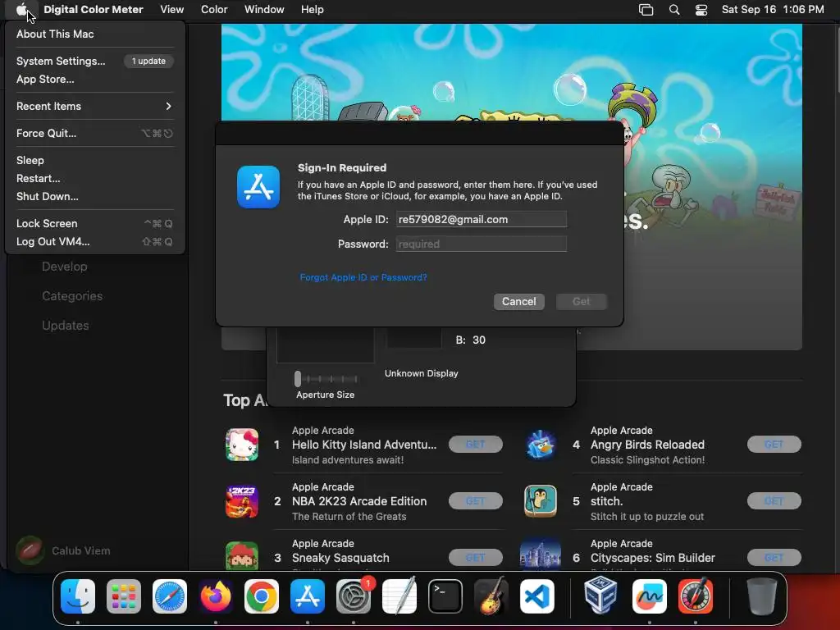The height and width of the screenshot is (630, 840).
Task: Choose App Store… from Apple menu
Action: (94, 80)
